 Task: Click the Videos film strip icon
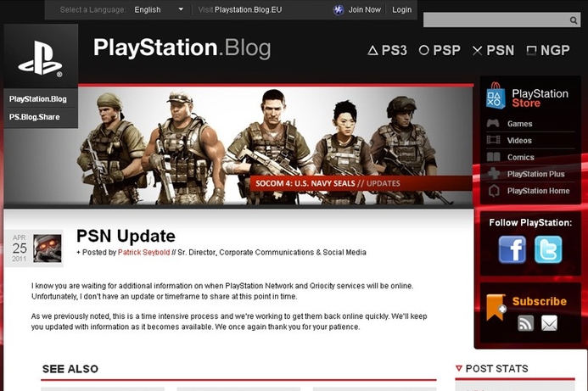pyautogui.click(x=493, y=140)
